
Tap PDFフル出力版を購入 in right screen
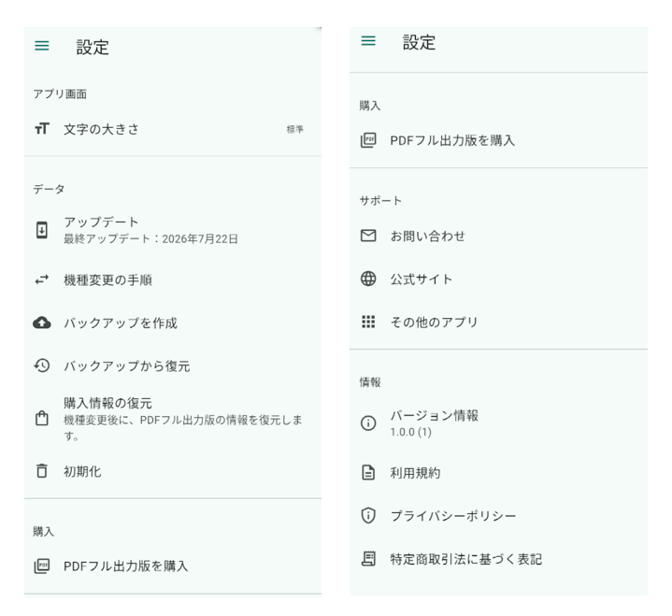pos(498,140)
